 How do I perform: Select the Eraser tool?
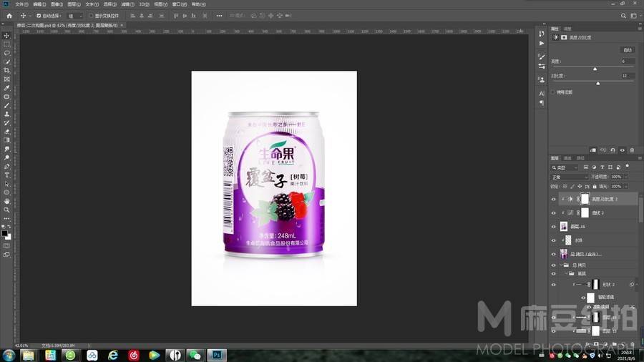click(6, 132)
